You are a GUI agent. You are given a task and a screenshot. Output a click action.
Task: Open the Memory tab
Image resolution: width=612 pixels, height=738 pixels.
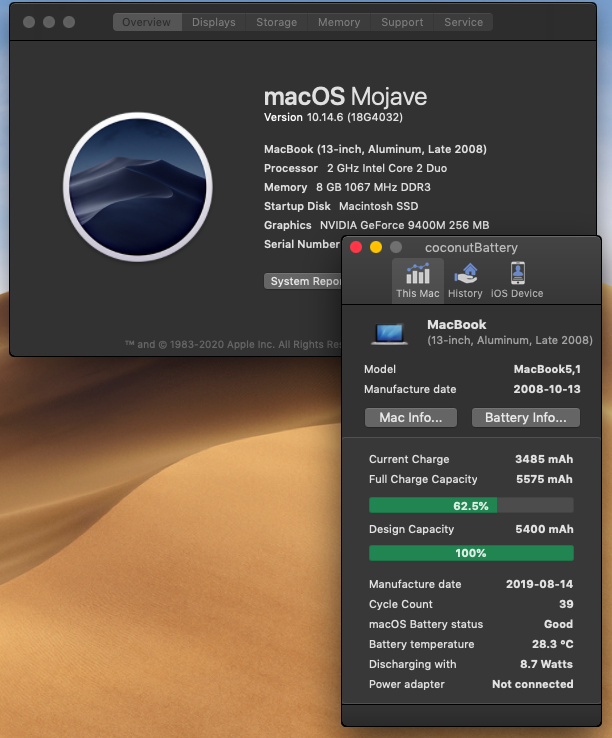coord(339,22)
